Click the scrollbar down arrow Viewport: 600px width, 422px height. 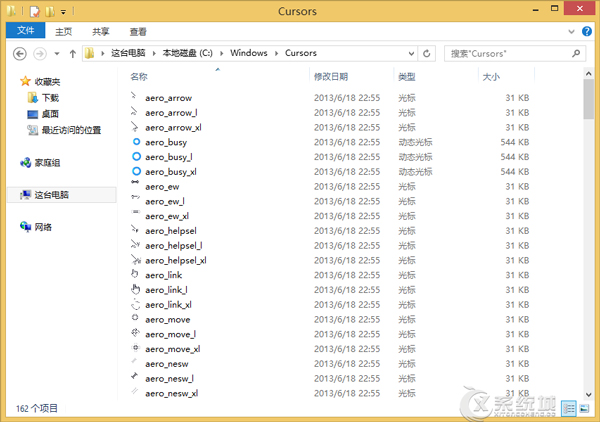[x=589, y=394]
